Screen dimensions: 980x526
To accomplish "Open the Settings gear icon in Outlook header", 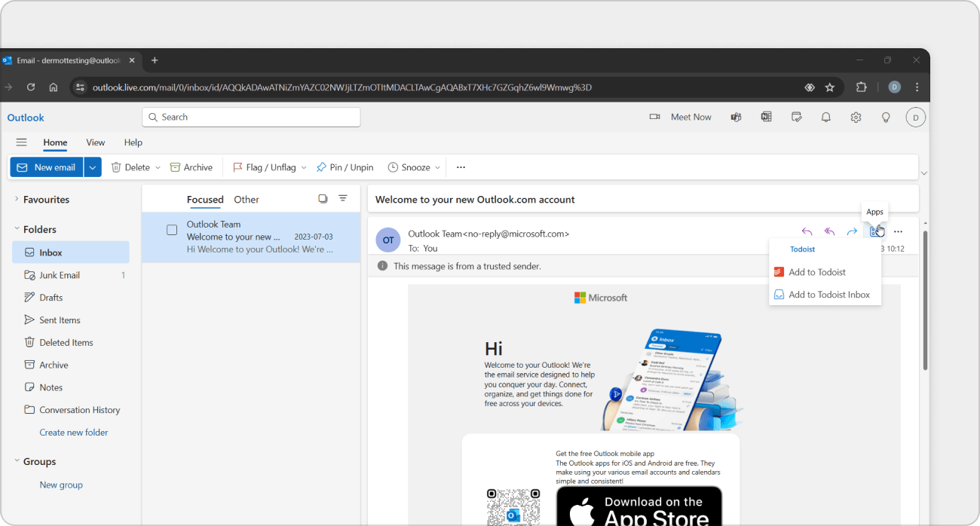I will (856, 118).
